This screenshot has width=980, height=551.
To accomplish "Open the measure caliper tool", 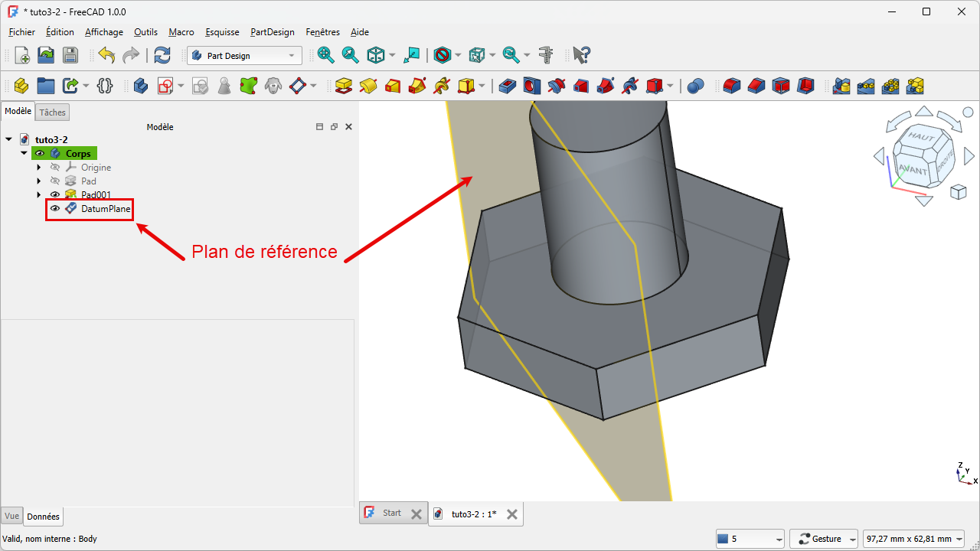I will 546,55.
